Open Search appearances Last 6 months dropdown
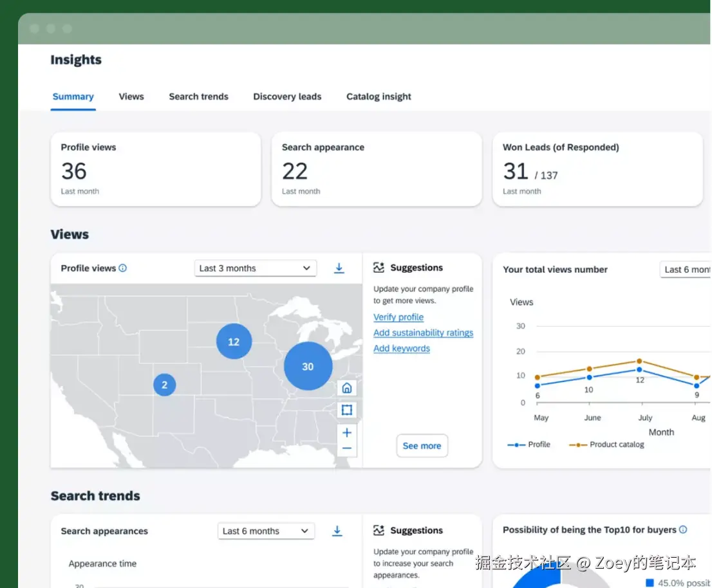 coord(266,531)
